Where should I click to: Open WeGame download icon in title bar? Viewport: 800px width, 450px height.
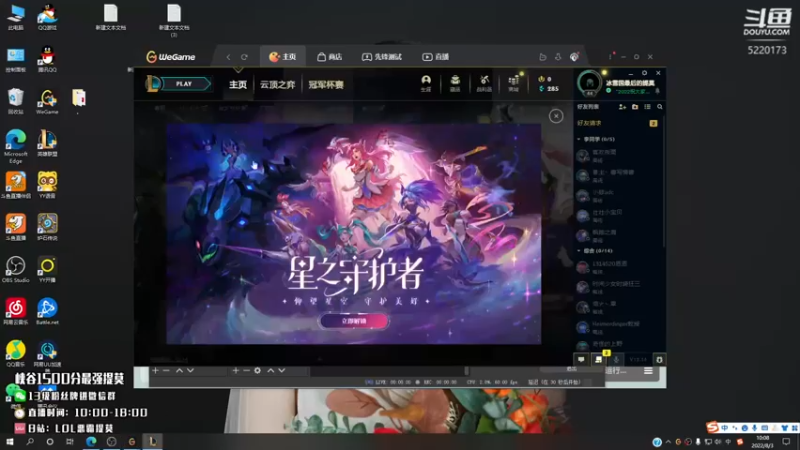[x=558, y=57]
